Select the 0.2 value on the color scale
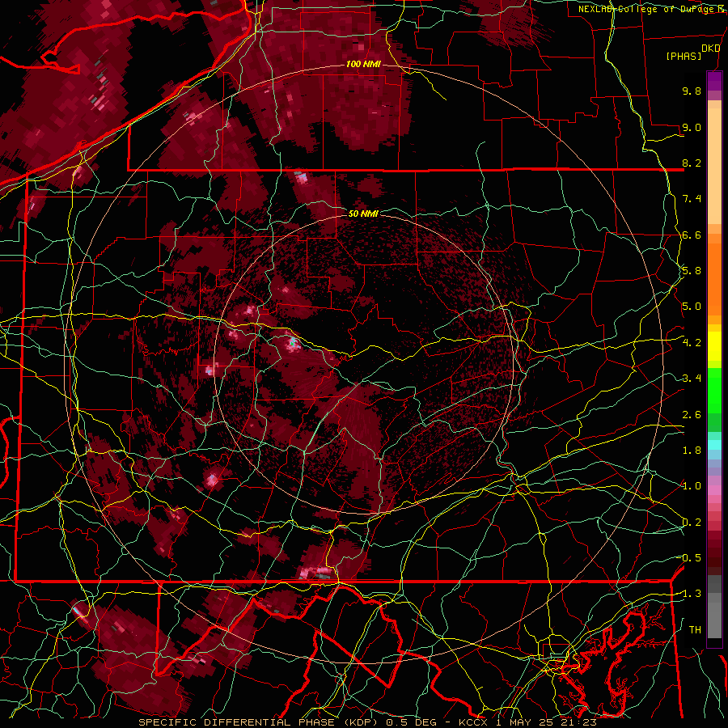Screen dimensions: 728x728 [x=692, y=523]
